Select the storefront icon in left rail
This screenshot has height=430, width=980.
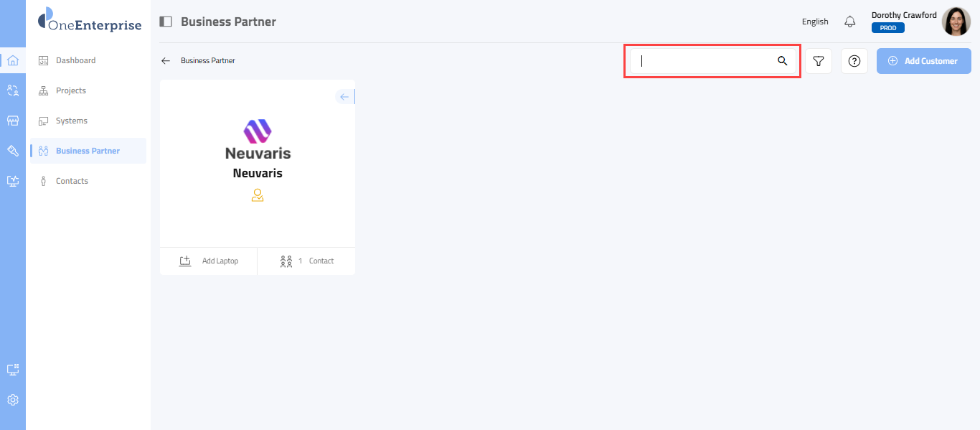12,121
